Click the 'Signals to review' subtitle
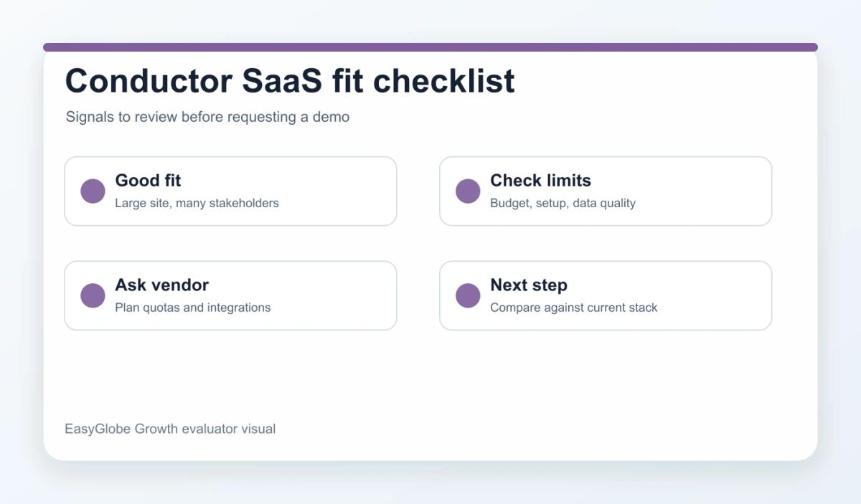Viewport: 861px width, 504px height. click(207, 117)
